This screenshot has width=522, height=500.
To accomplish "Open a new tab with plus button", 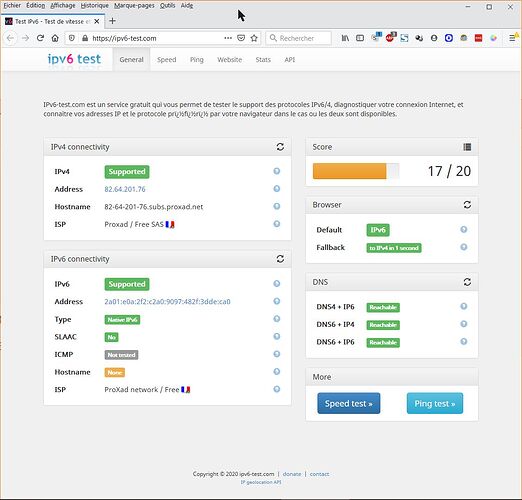I will tap(112, 21).
